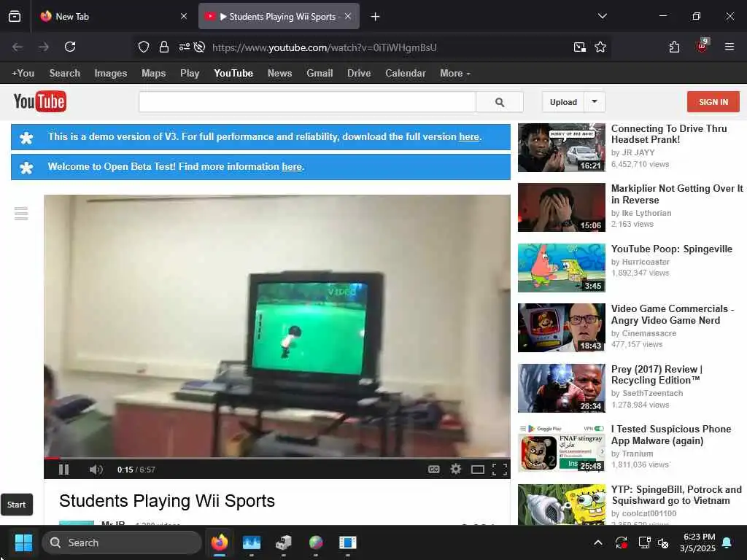This screenshot has width=747, height=560.
Task: Open Play in the Google bar
Action: coord(190,74)
